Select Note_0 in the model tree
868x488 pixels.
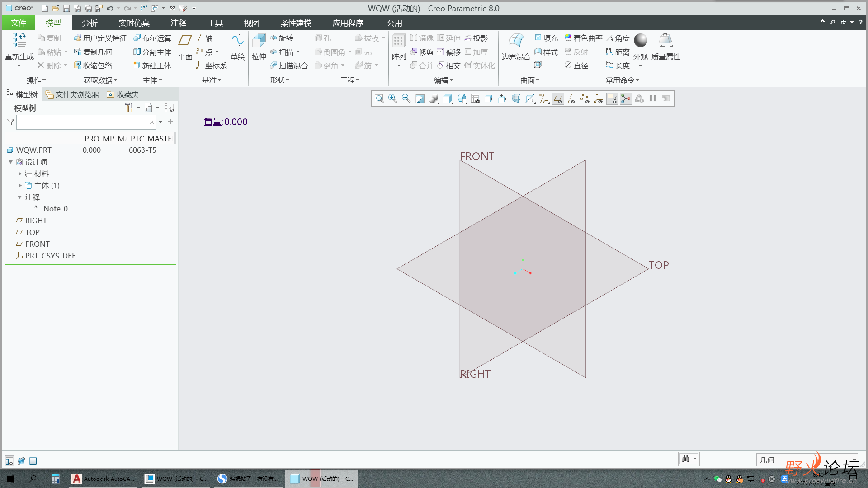pyautogui.click(x=51, y=209)
